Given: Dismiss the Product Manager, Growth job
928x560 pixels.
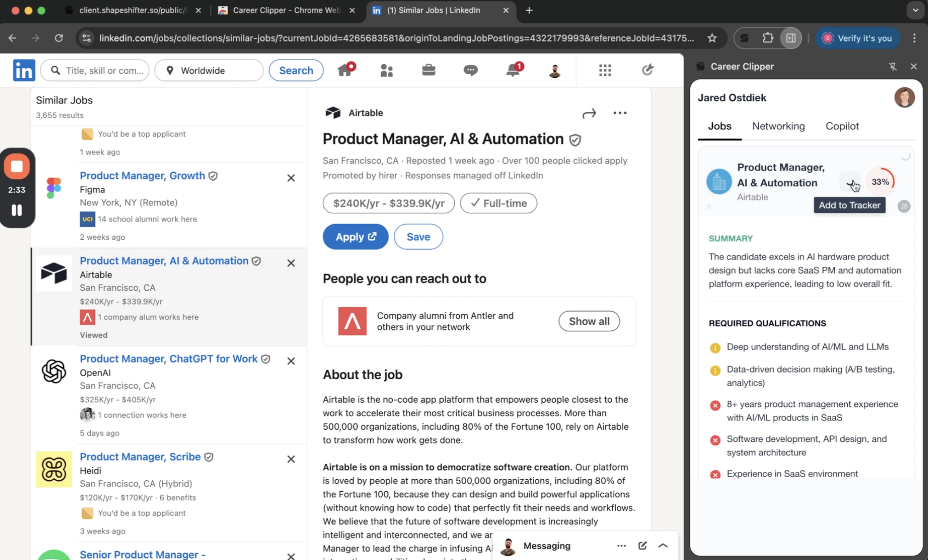Looking at the screenshot, I should (x=291, y=178).
